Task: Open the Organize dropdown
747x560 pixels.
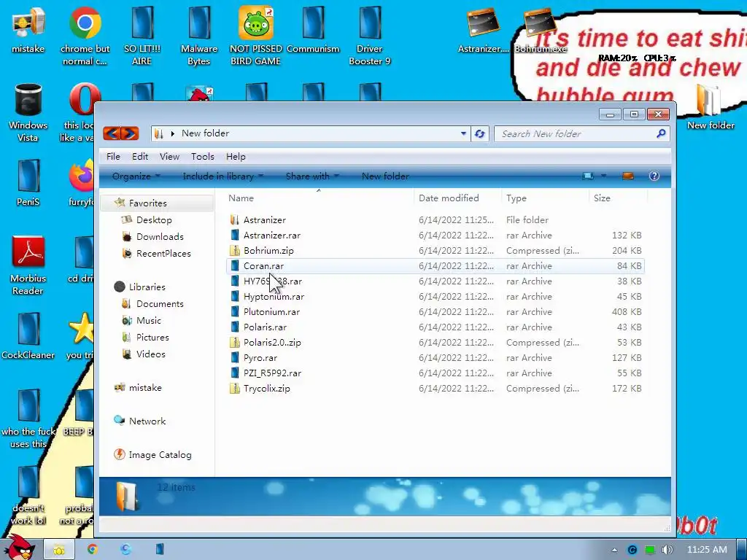Action: [x=136, y=176]
